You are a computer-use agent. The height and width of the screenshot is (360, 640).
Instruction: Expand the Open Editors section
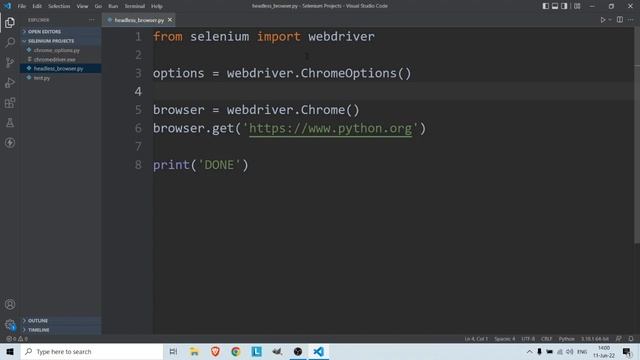click(60, 31)
